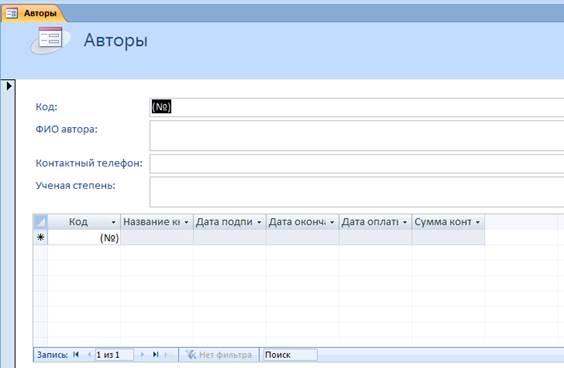Open the Сумма конт column dropdown
This screenshot has width=564, height=368.
click(x=478, y=222)
